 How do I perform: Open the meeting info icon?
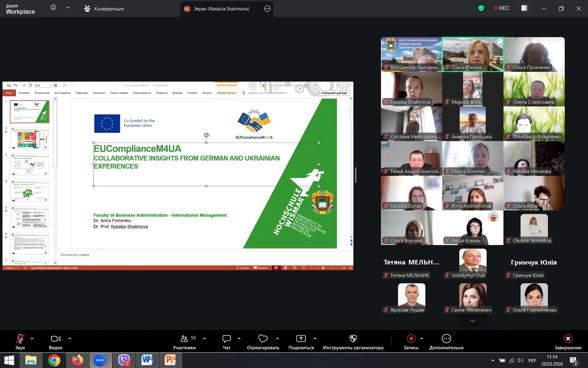point(53,8)
